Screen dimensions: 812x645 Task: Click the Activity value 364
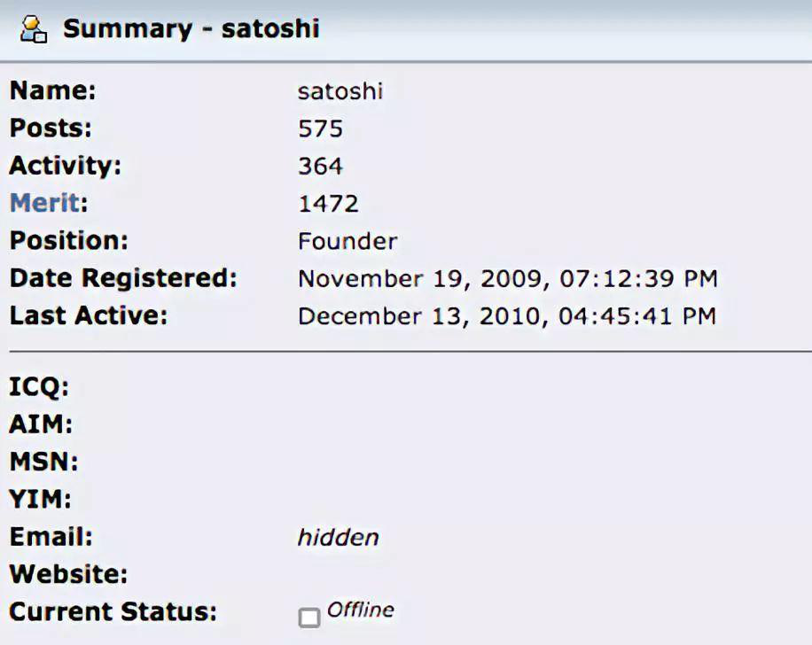321,167
